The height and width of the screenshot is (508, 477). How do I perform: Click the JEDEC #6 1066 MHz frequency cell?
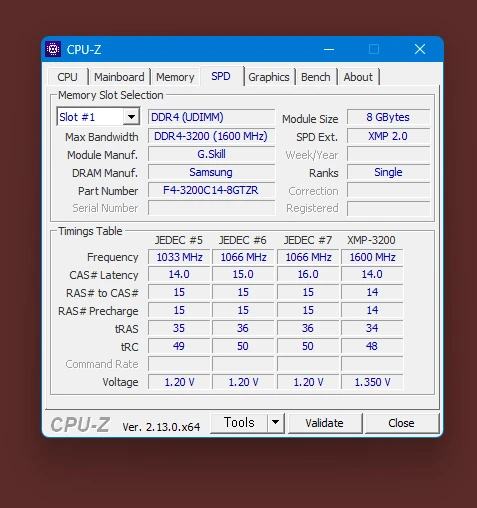pyautogui.click(x=243, y=257)
